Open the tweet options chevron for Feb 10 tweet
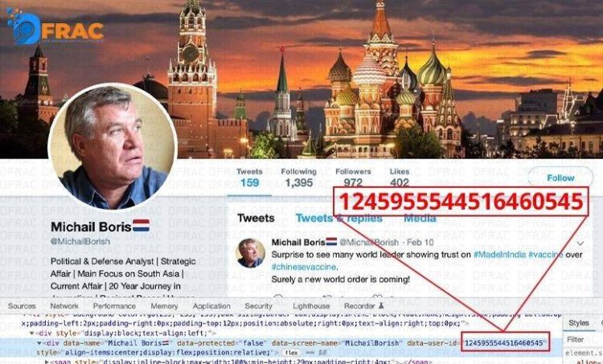The image size is (603, 364). pos(580,243)
